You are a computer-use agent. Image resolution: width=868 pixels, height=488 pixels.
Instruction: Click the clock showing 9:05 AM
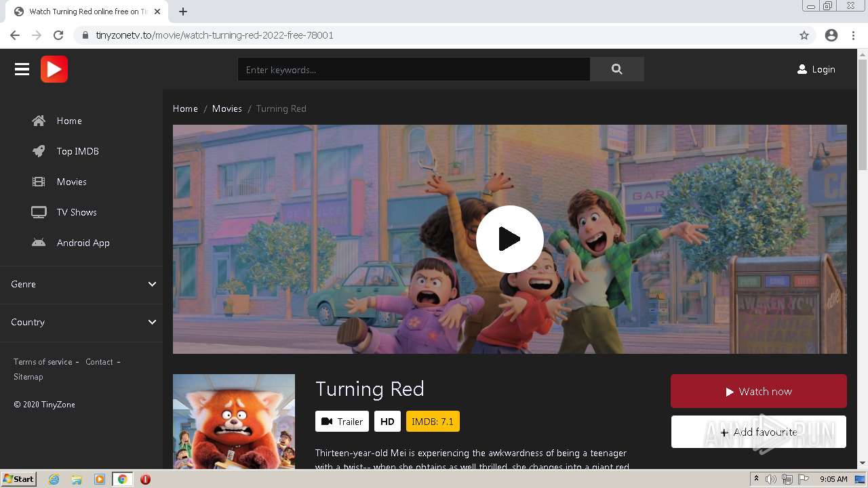[833, 479]
